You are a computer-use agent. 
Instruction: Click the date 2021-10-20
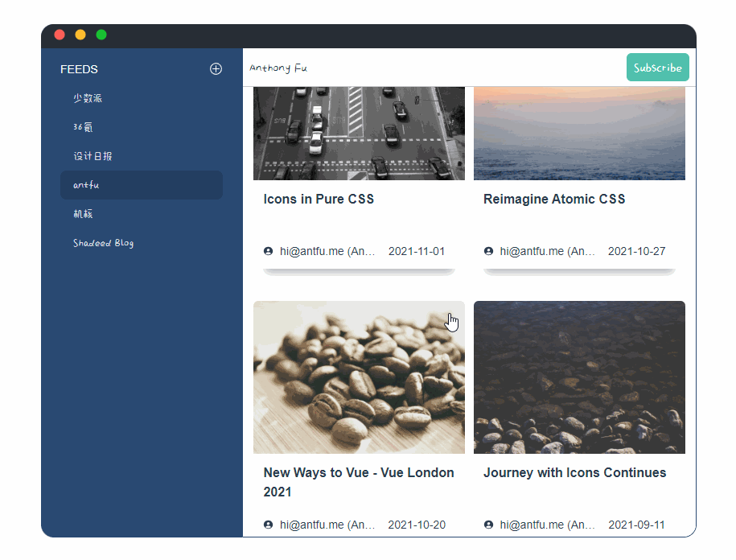(417, 525)
